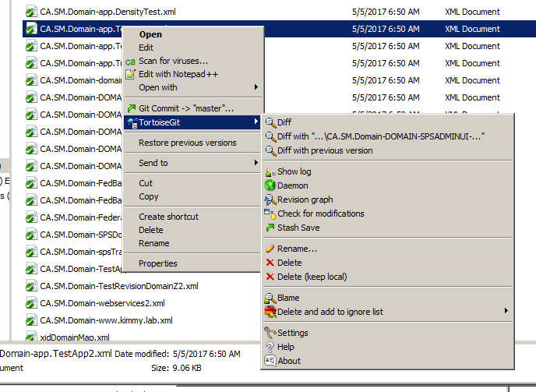Select file name CA.SM.Domain-app.DensityTest.xml
536x392 pixels.
pyautogui.click(x=108, y=12)
